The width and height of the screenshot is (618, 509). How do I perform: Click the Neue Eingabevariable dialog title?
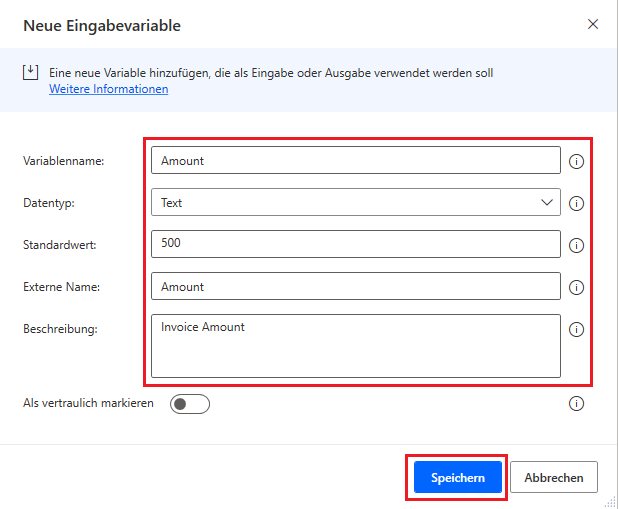click(x=102, y=25)
